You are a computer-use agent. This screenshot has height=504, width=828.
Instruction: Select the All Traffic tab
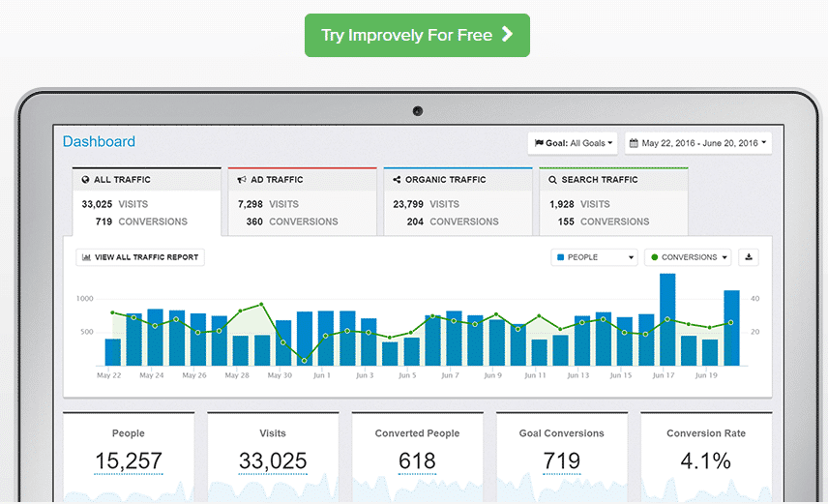click(147, 202)
